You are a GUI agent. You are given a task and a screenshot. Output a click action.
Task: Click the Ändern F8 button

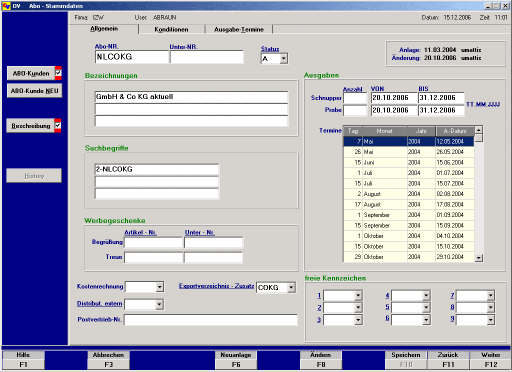click(321, 360)
